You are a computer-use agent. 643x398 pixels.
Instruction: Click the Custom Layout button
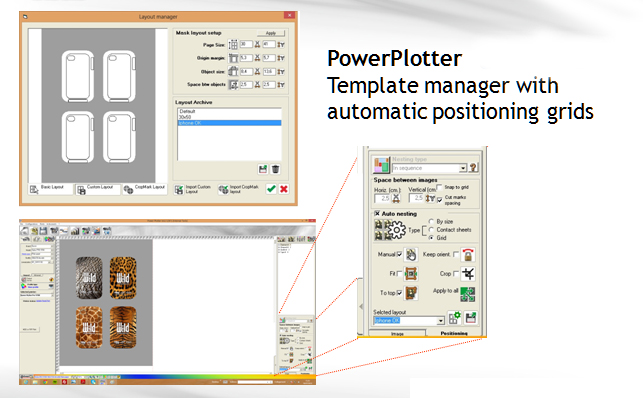coord(98,189)
